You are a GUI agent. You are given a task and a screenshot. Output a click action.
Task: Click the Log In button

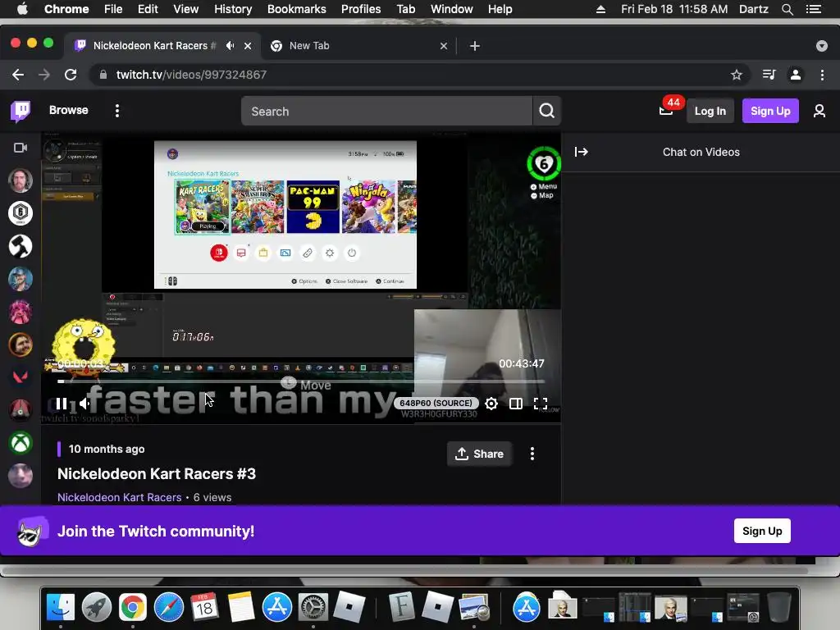pyautogui.click(x=710, y=111)
